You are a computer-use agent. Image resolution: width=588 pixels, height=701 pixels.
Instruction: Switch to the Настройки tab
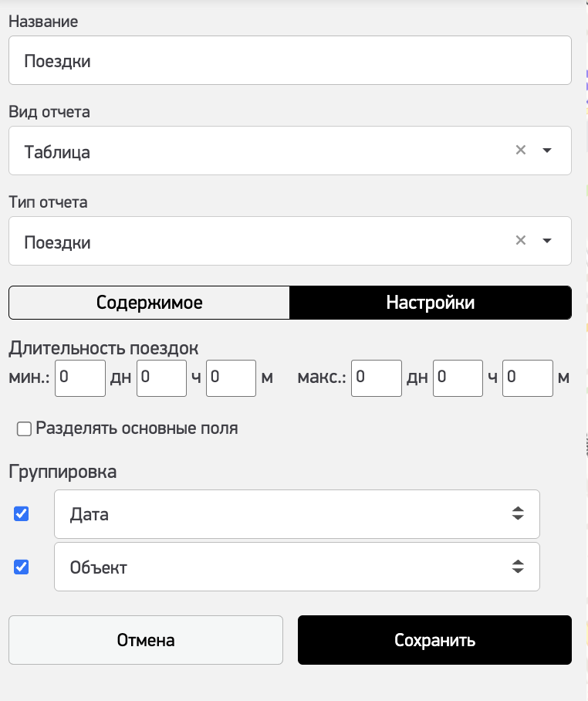point(431,303)
